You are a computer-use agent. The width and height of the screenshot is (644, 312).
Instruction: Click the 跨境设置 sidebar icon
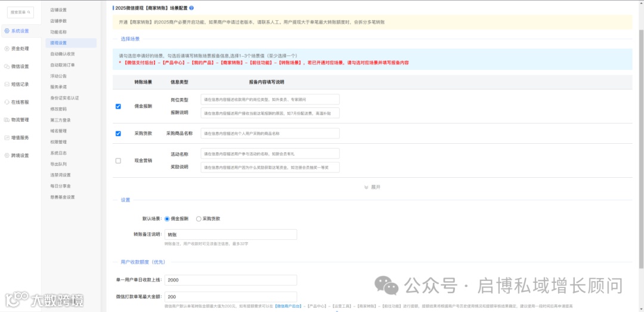7,155
